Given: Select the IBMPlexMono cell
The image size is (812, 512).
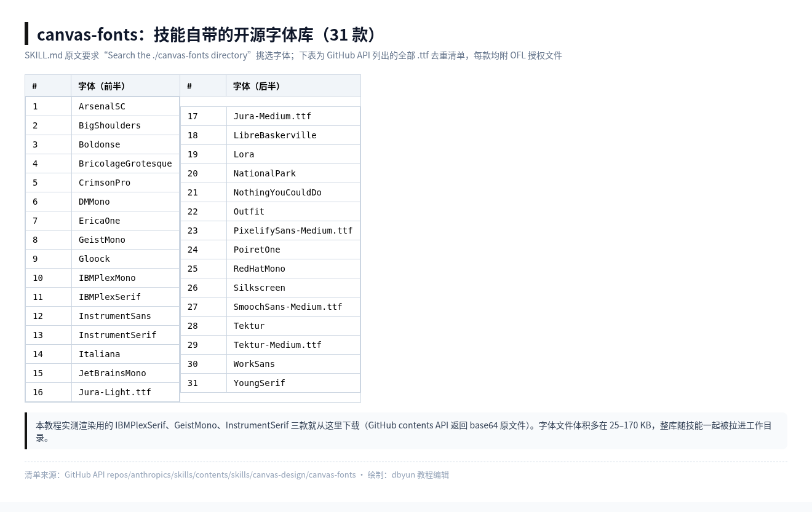Looking at the screenshot, I should click(125, 278).
